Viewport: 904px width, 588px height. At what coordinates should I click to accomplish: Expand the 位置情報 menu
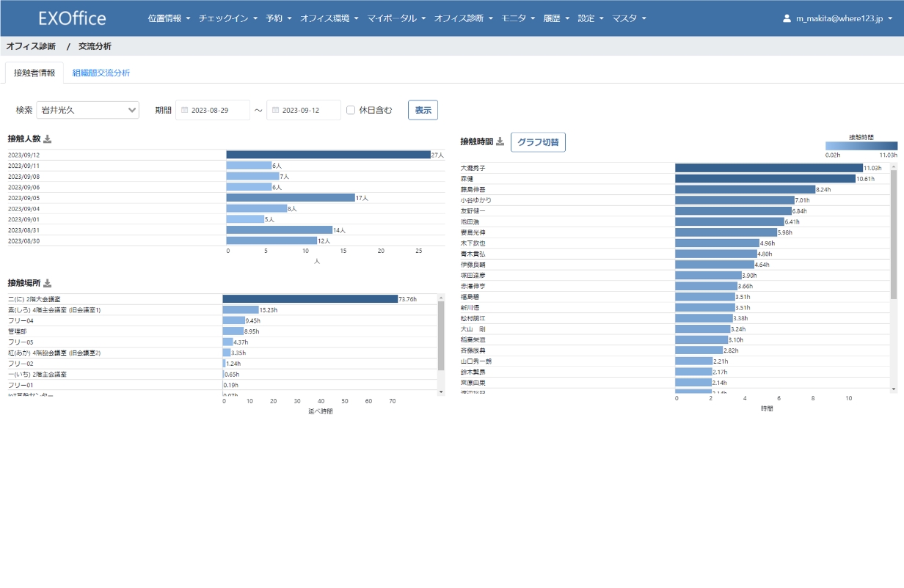click(169, 18)
